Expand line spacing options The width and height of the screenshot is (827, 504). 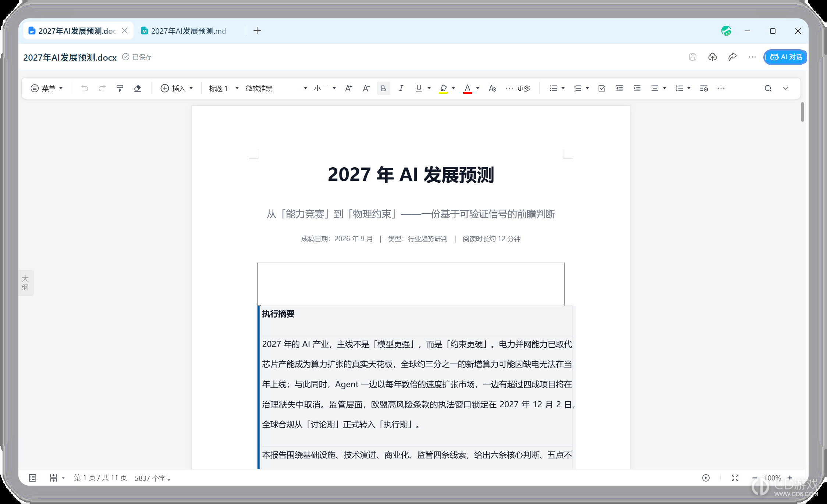pos(689,88)
